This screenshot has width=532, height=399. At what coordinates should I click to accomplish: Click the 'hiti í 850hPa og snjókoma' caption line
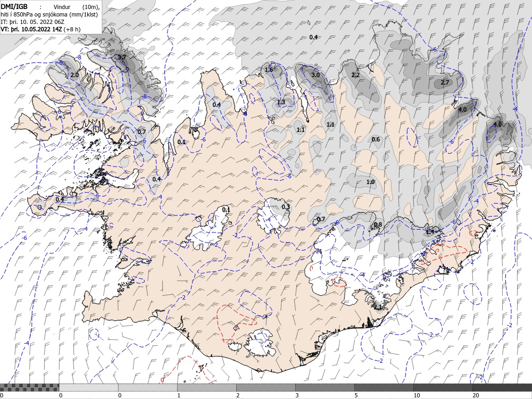click(49, 14)
